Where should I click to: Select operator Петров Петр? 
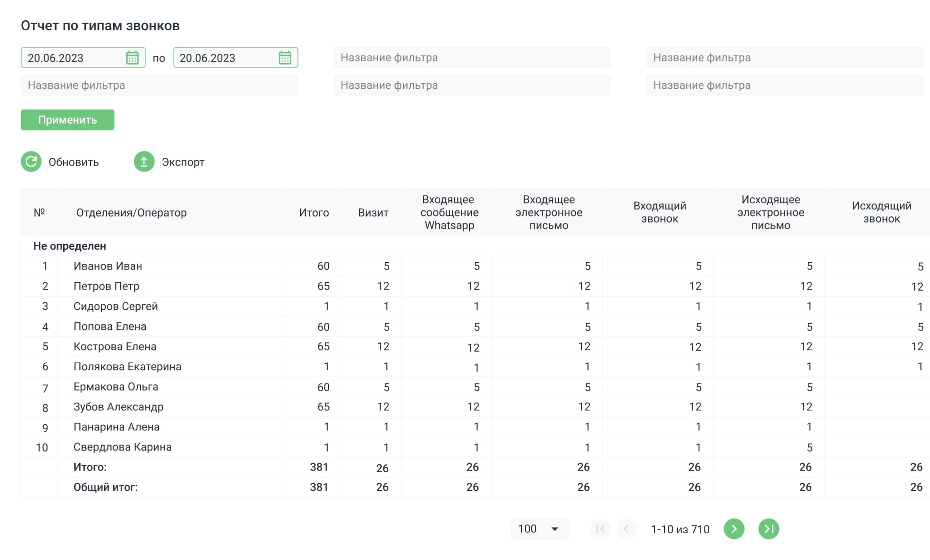(107, 286)
